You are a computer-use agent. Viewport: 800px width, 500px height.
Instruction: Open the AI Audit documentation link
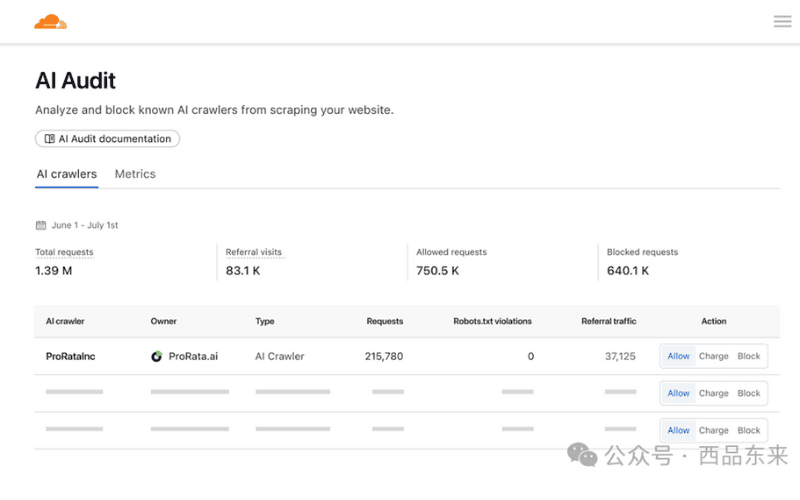107,139
